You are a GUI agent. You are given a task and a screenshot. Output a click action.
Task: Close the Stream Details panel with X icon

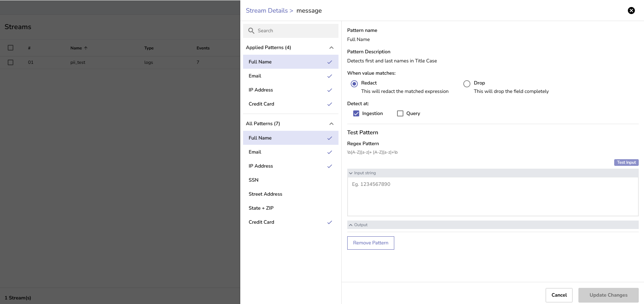[x=631, y=11]
